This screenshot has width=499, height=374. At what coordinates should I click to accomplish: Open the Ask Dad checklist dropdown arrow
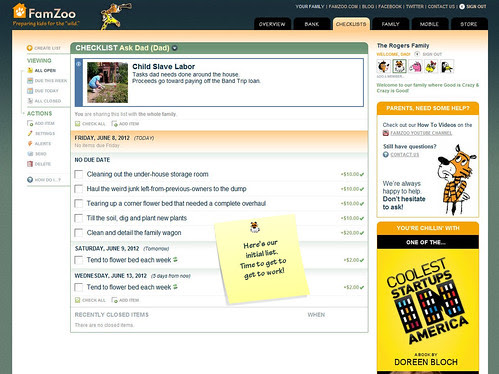(x=175, y=48)
